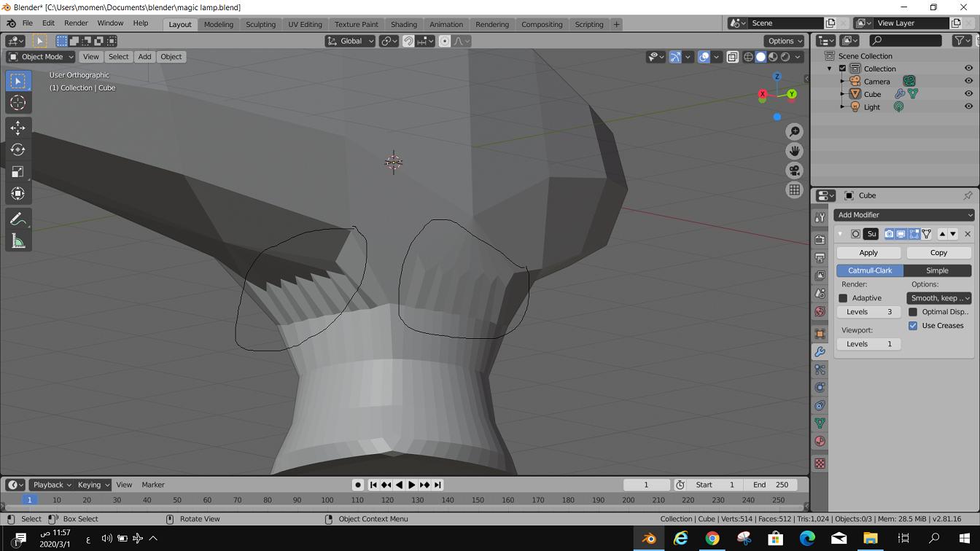Image resolution: width=980 pixels, height=551 pixels.
Task: Open the viewport Add menu
Action: pyautogui.click(x=144, y=57)
